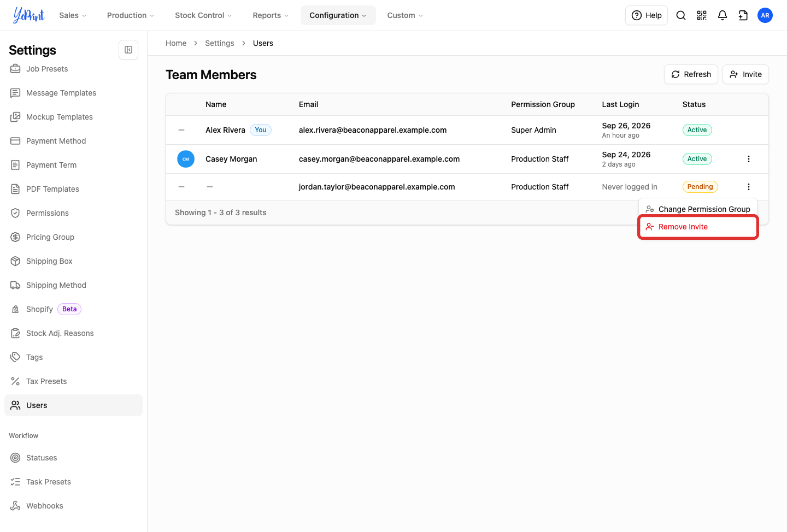Expand the Configuration dropdown menu
This screenshot has width=787, height=532.
click(x=338, y=15)
